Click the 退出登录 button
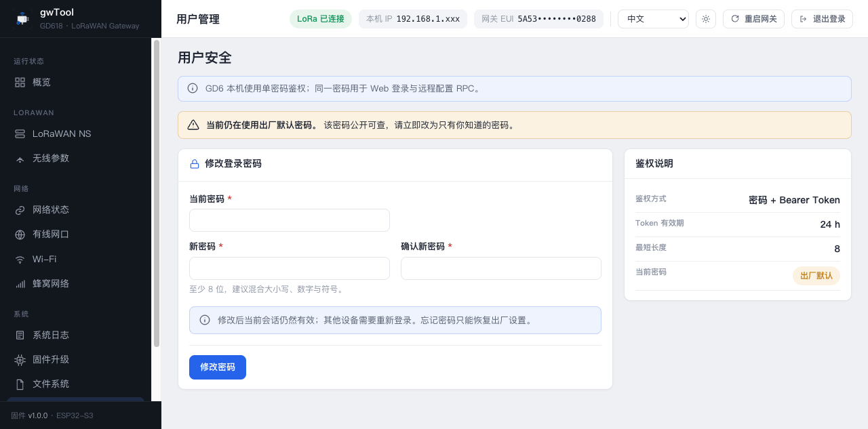868x429 pixels. [x=822, y=19]
